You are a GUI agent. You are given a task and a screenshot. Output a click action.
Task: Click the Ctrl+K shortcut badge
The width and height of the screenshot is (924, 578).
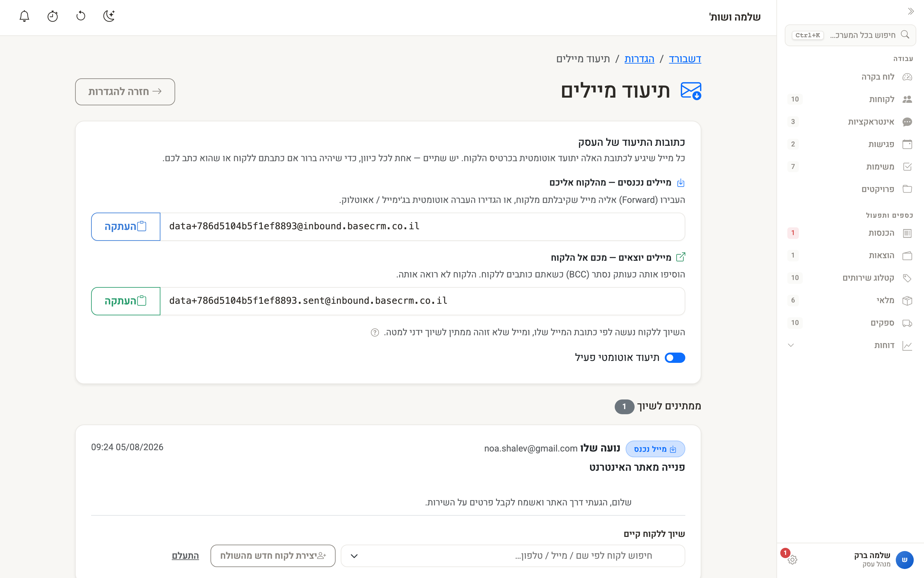808,35
